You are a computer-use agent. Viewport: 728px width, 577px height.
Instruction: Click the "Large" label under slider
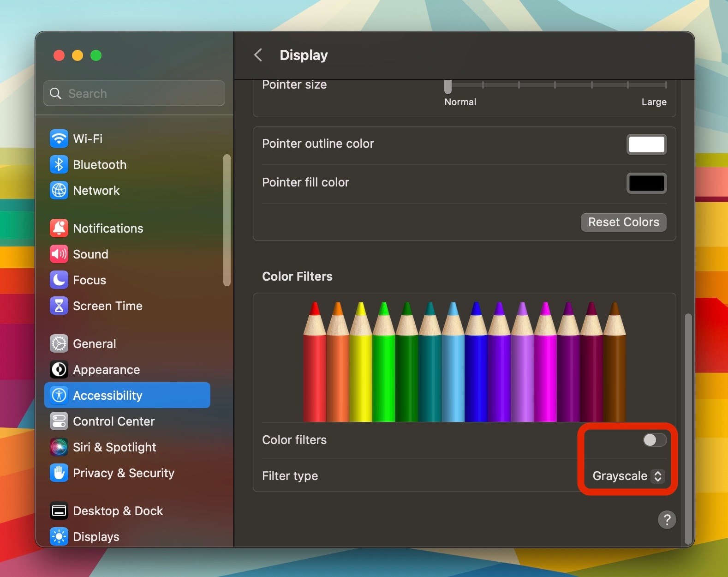click(654, 102)
